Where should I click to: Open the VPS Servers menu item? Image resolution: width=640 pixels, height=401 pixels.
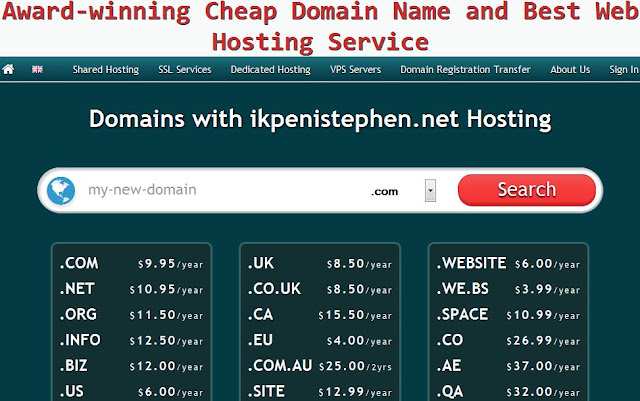(x=356, y=70)
